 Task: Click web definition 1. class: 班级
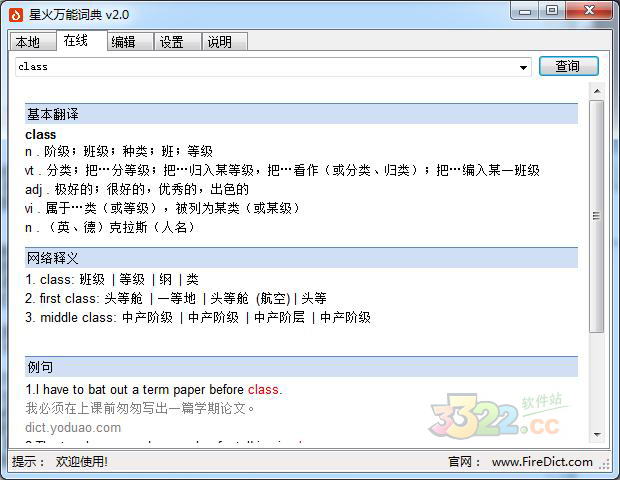click(x=112, y=280)
